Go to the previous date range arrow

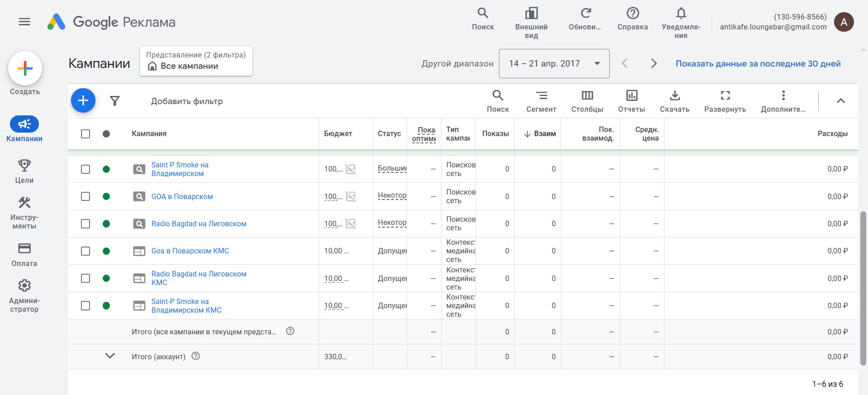[625, 63]
